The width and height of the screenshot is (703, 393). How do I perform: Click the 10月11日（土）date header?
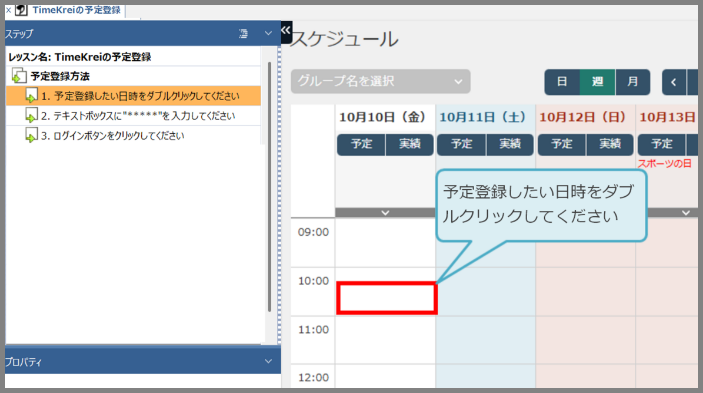482,117
